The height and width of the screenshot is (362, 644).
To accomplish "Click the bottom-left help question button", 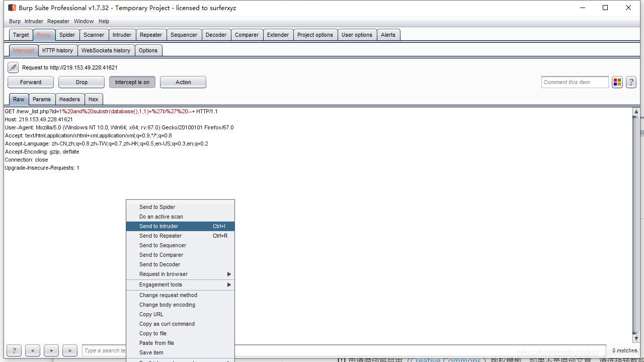I will click(x=14, y=350).
